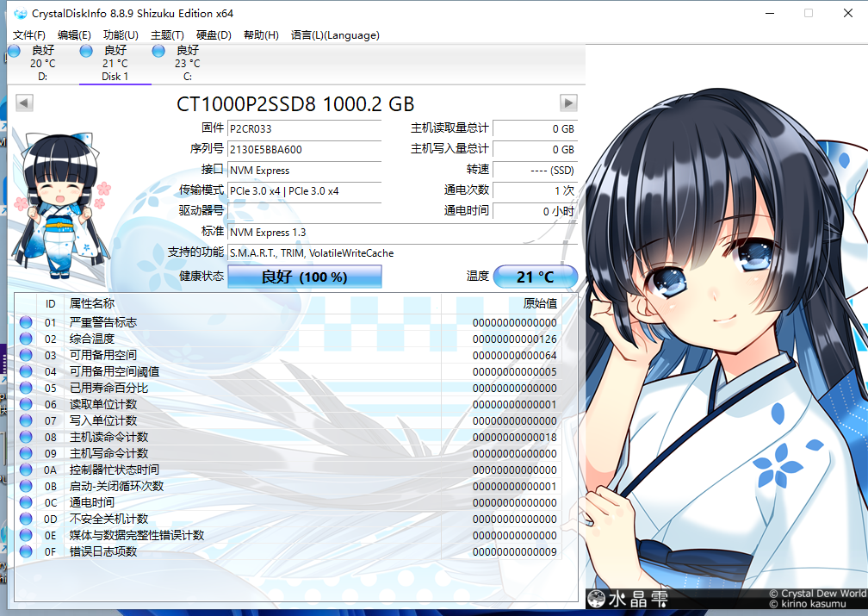The image size is (868, 616).
Task: Select raw value 0000000000018
Action: coord(514,437)
